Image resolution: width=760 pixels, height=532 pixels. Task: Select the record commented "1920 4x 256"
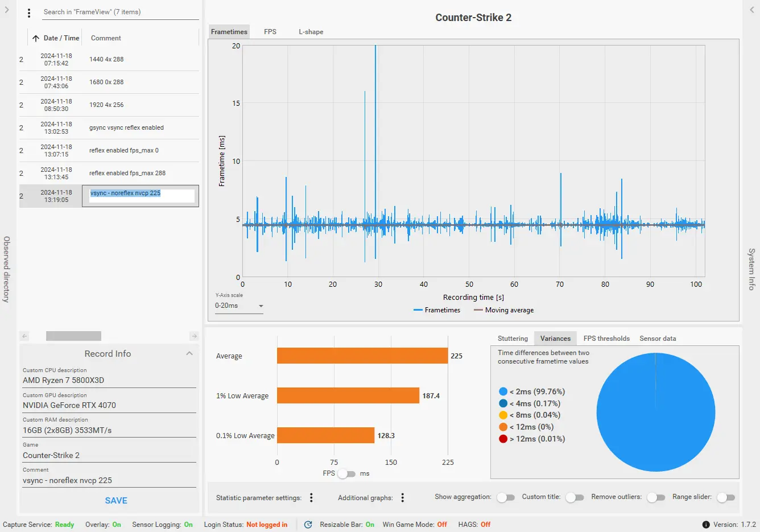coord(109,105)
